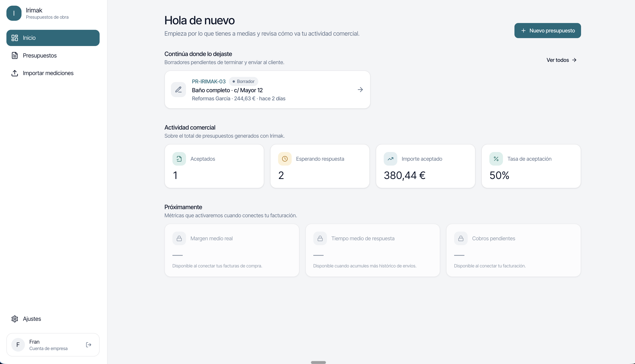This screenshot has width=635, height=364.
Task: Click the trending arrow icon on Importe aceptado
Action: 391,159
